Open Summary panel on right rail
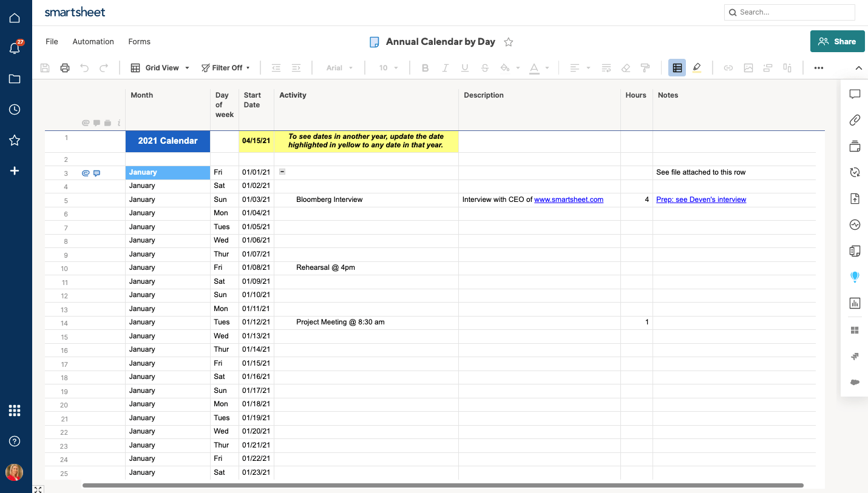The height and width of the screenshot is (493, 868). coord(855,251)
